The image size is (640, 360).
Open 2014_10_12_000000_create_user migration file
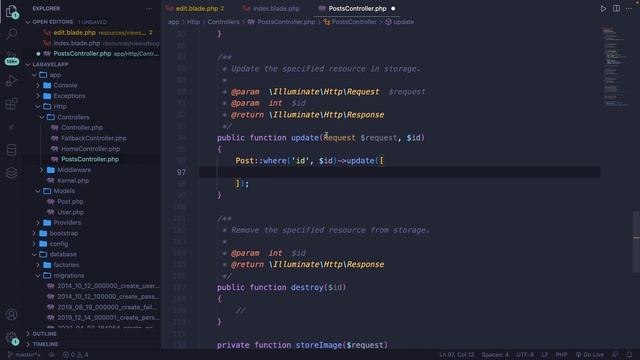click(108, 286)
